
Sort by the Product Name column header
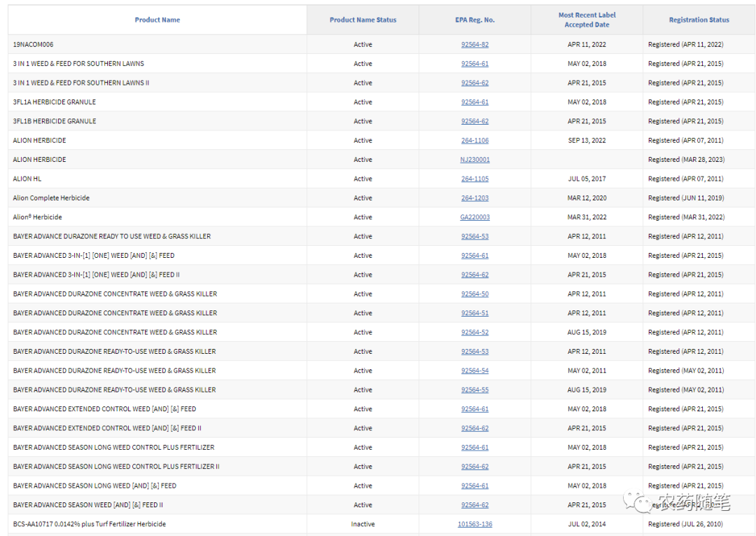coord(157,20)
